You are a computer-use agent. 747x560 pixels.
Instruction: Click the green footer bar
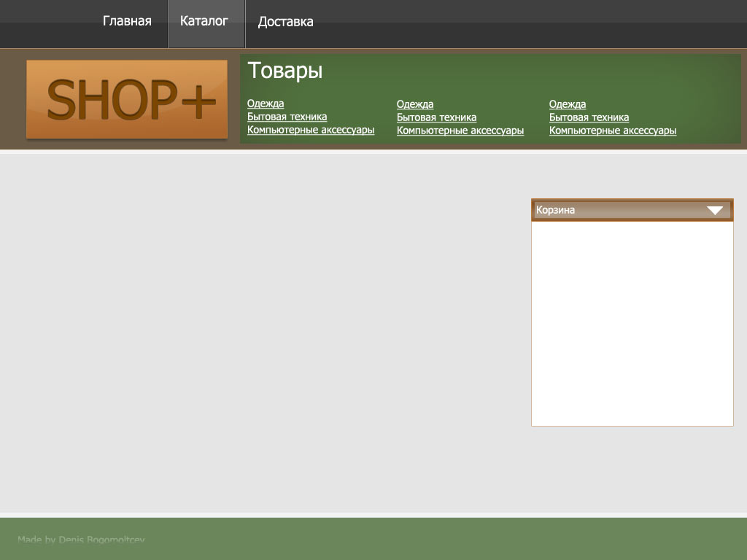(438, 539)
